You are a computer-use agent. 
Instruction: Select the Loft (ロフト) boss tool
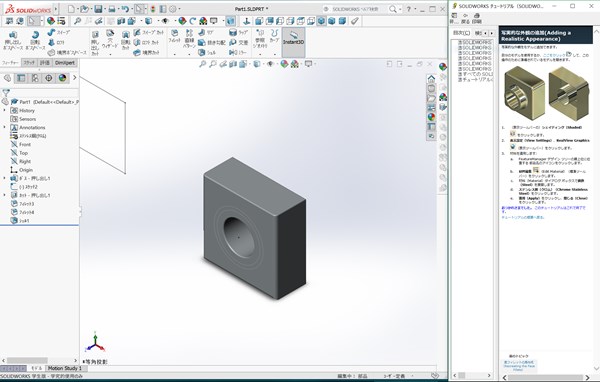point(57,42)
